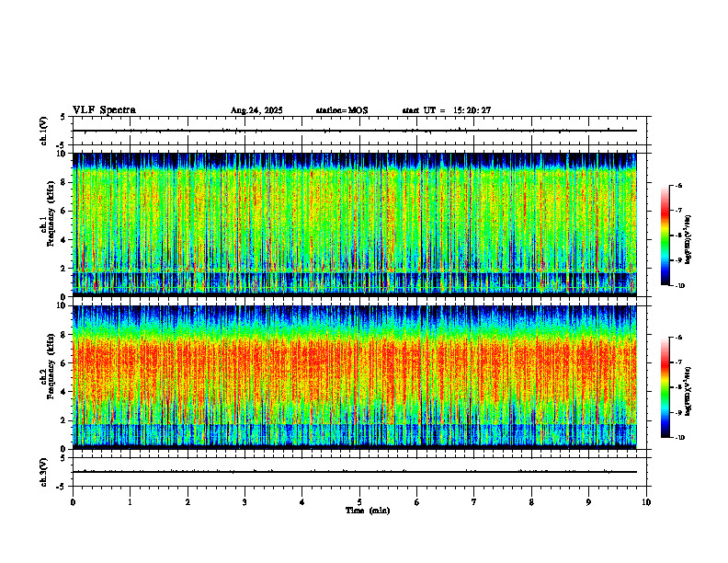
Task: Click time axis tick label "1"
Action: 130,502
